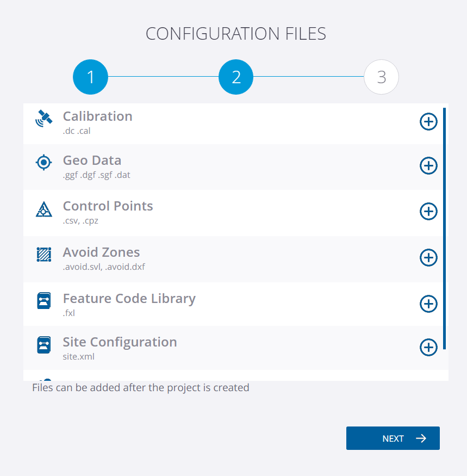Screen dimensions: 467x476
Task: Jump to step 3 circle
Action: pos(381,77)
